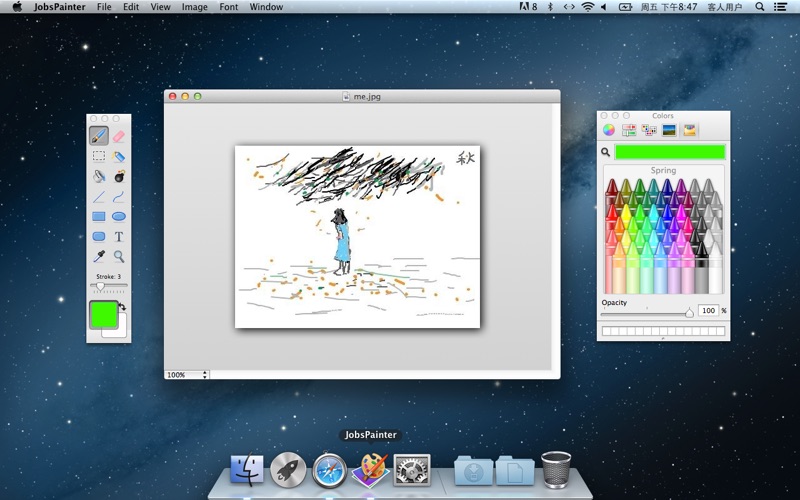This screenshot has width=800, height=500.
Task: Open the File menu
Action: 104,7
